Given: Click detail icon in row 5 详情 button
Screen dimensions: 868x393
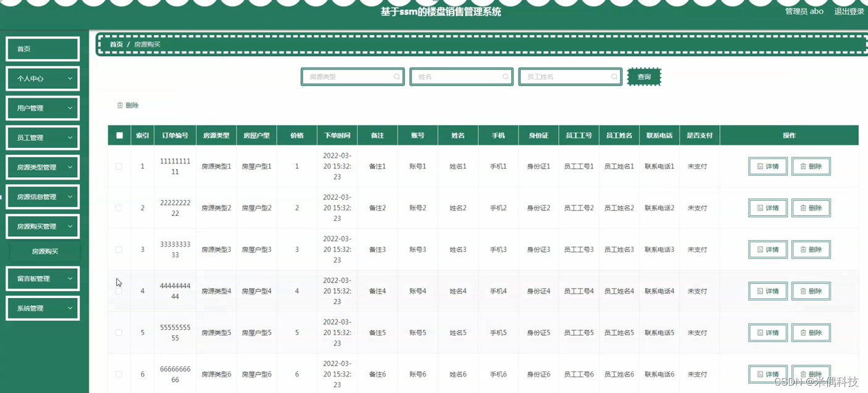Looking at the screenshot, I should [760, 333].
